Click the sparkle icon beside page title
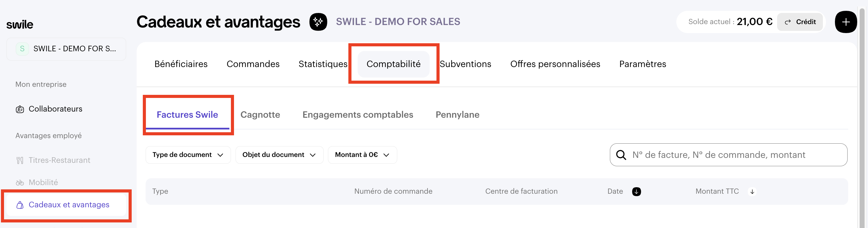 [318, 22]
